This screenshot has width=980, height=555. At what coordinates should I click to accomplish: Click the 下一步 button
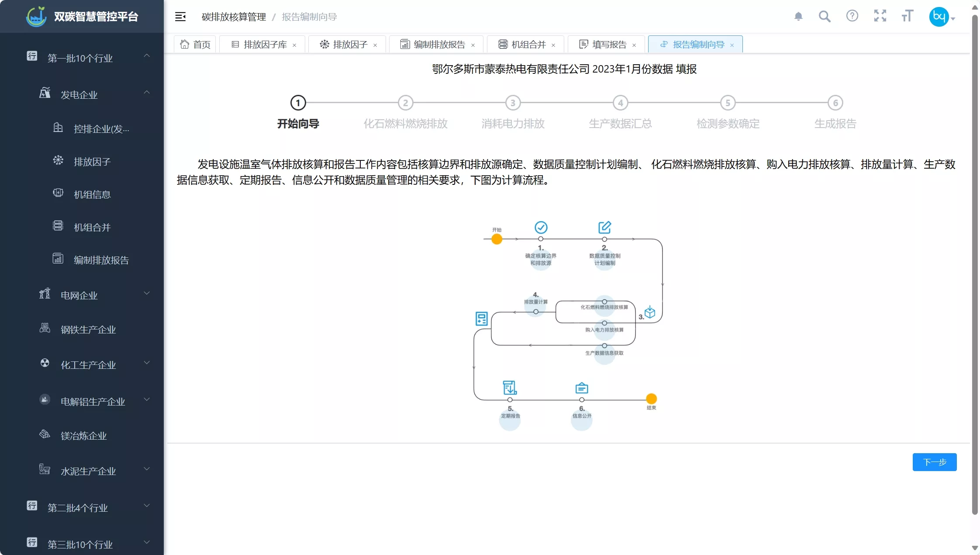point(935,462)
